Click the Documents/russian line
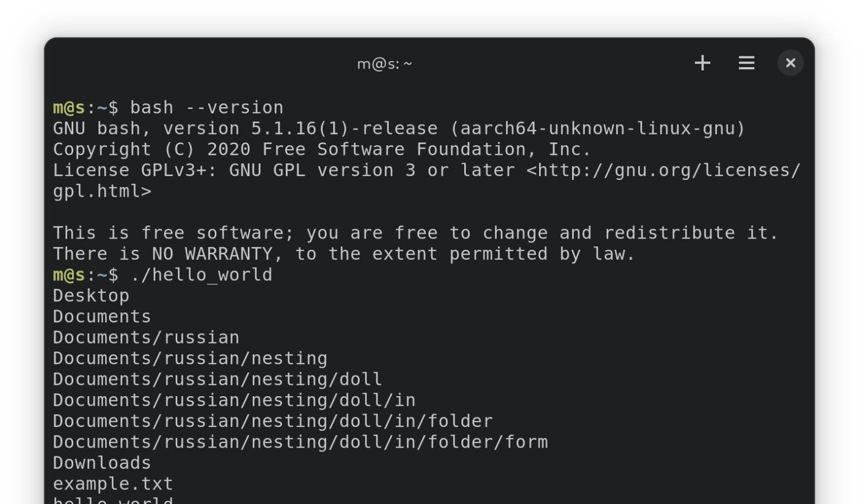859x504 pixels. [146, 337]
